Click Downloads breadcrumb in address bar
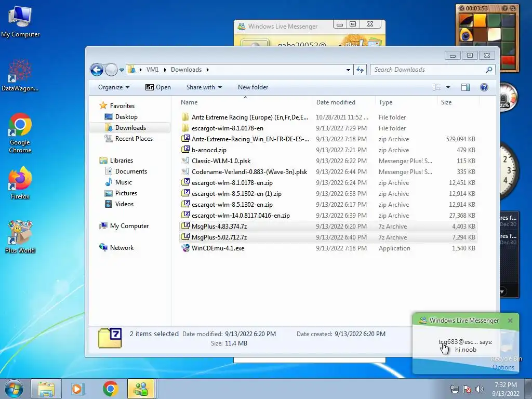The height and width of the screenshot is (399, 532). point(186,70)
